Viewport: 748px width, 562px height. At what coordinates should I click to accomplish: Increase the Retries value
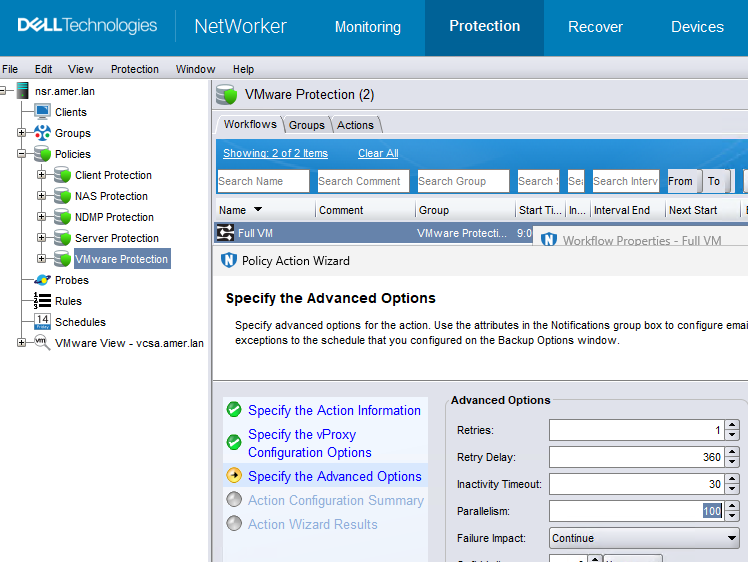point(732,425)
